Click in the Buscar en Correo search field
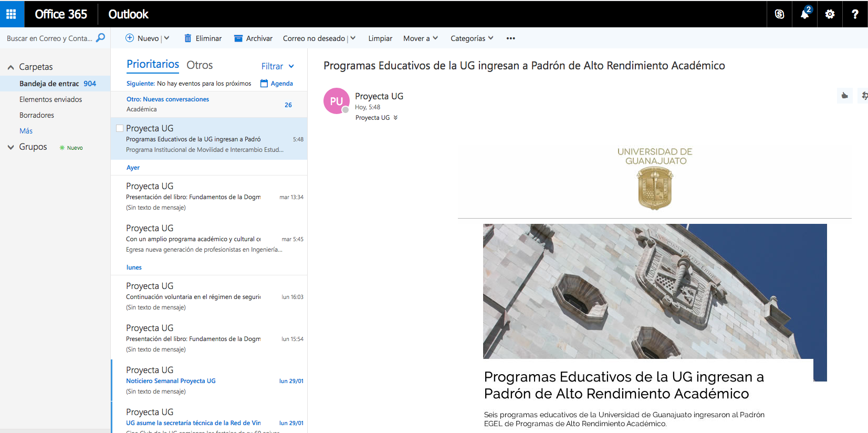The width and height of the screenshot is (868, 433). [x=49, y=38]
